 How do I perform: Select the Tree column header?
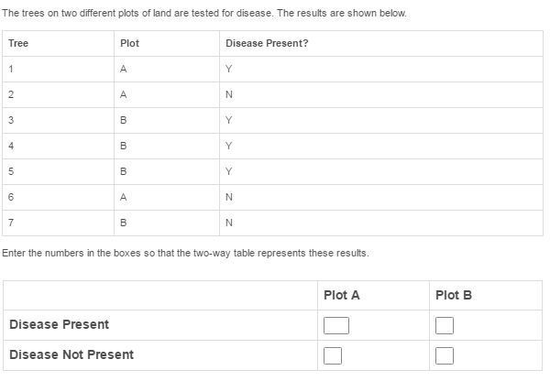(x=18, y=43)
